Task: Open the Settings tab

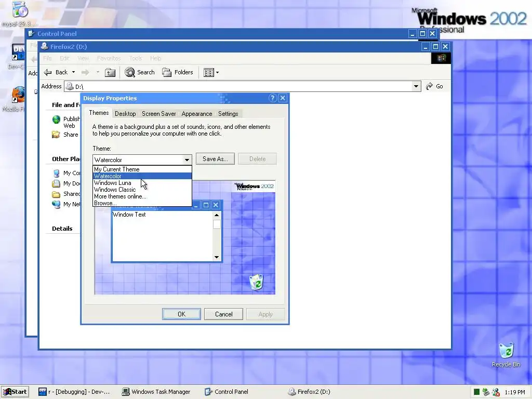Action: 228,114
